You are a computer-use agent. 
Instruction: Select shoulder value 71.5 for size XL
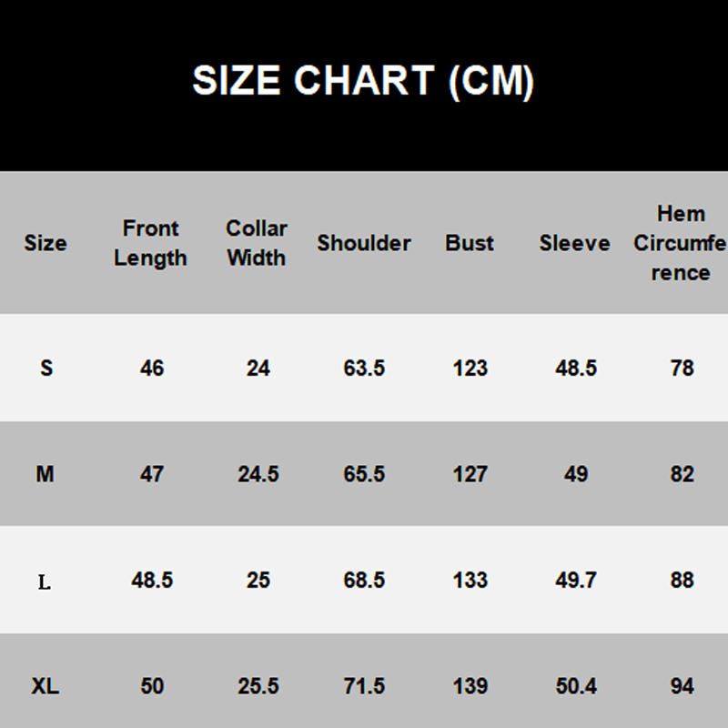click(x=364, y=686)
